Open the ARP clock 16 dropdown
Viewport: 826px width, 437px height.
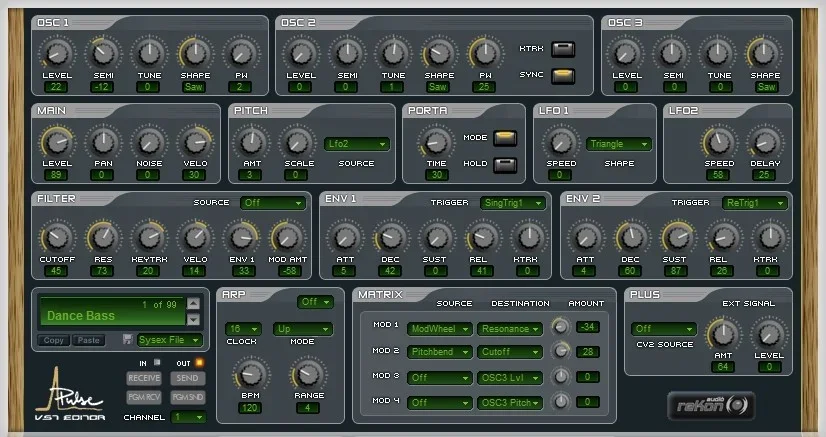(x=243, y=329)
